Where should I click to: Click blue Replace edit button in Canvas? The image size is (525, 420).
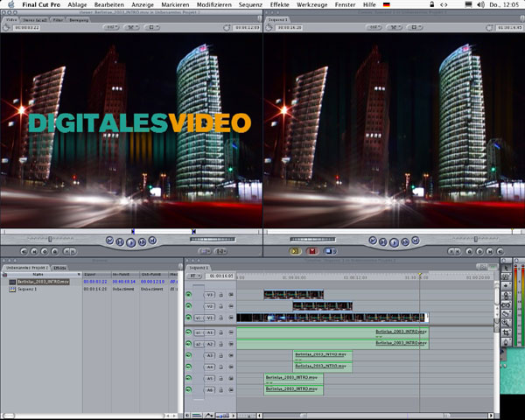(330, 251)
